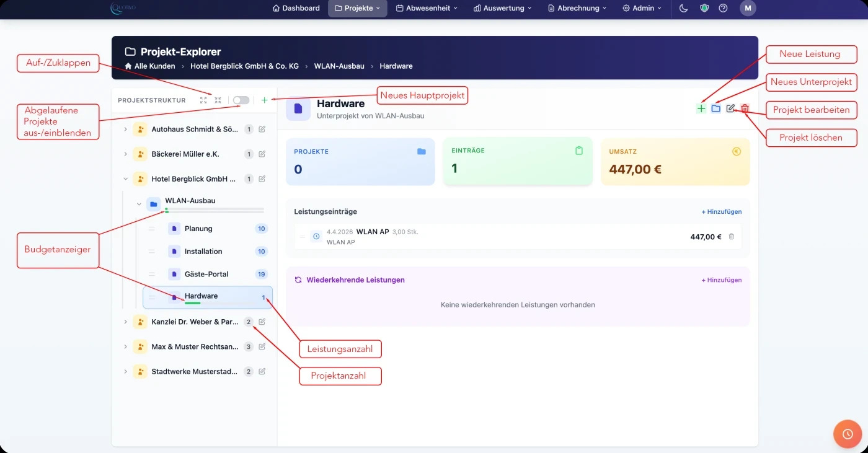Edit Stadtwerke Musterstadt pencil icon
The width and height of the screenshot is (868, 453).
[262, 371]
